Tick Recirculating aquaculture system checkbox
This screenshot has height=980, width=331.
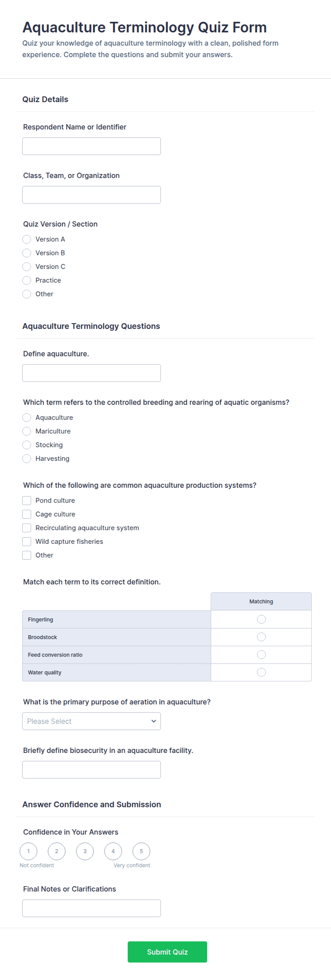click(x=27, y=528)
